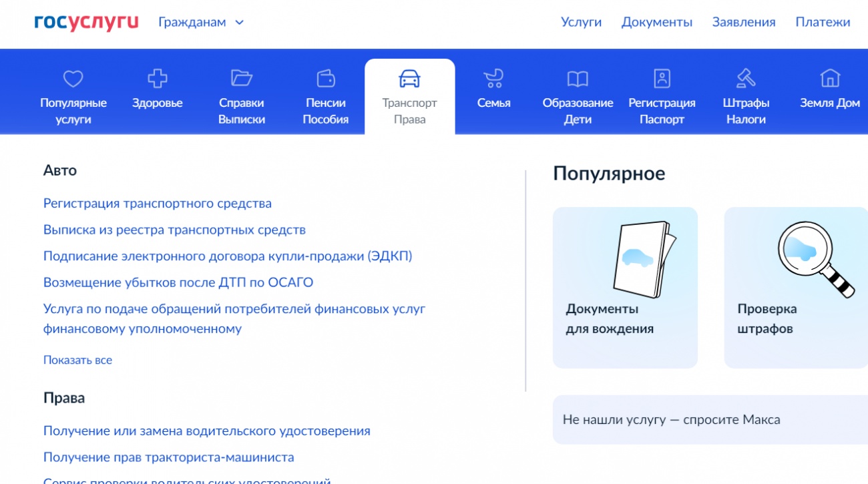The height and width of the screenshot is (484, 868).
Task: Click the Госуслуги logo
Action: [86, 23]
